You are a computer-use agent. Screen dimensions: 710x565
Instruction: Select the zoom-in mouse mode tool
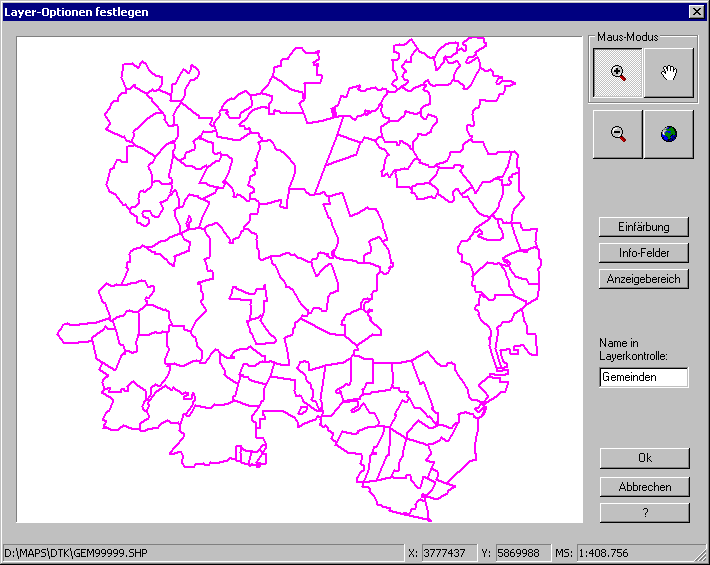point(618,73)
